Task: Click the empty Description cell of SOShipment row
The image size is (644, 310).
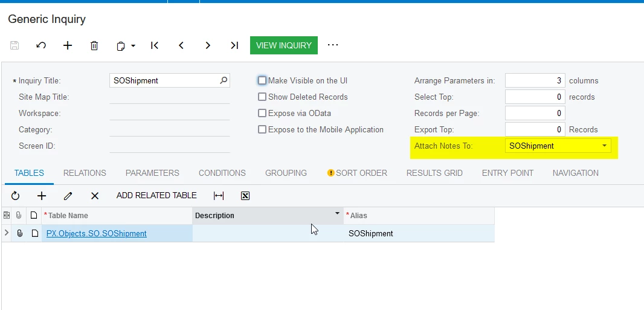Action: pos(268,233)
